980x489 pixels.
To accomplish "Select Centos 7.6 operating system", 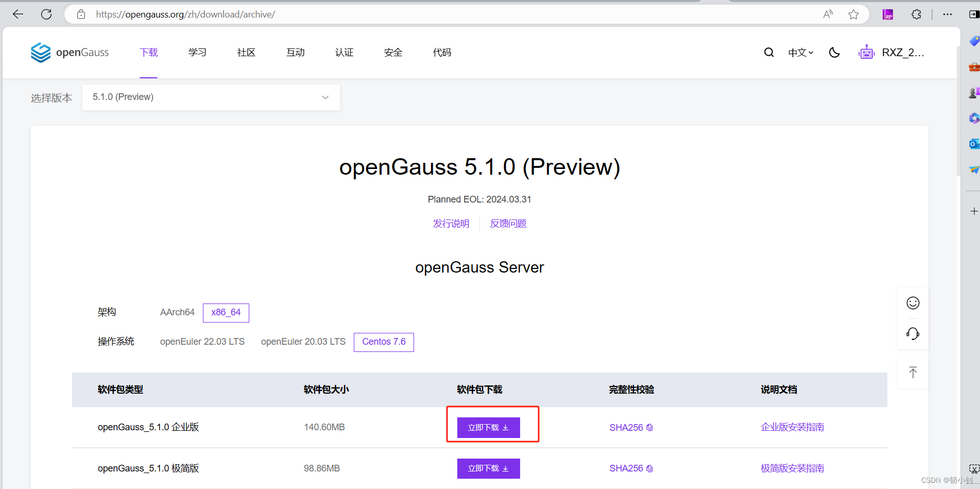I will pyautogui.click(x=384, y=342).
